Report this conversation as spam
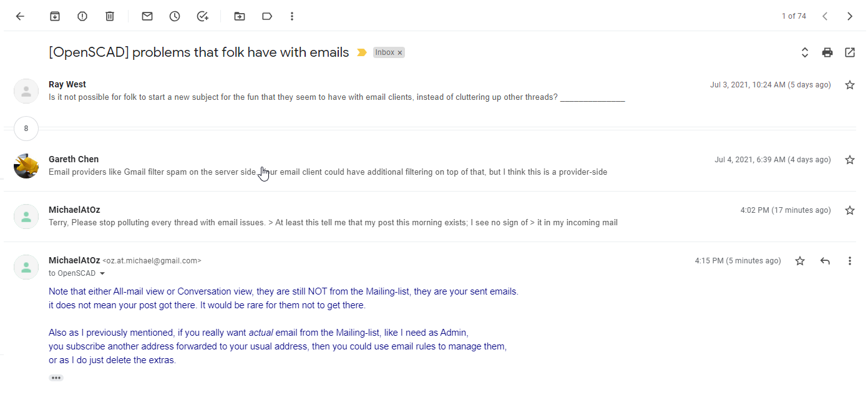 [x=82, y=16]
